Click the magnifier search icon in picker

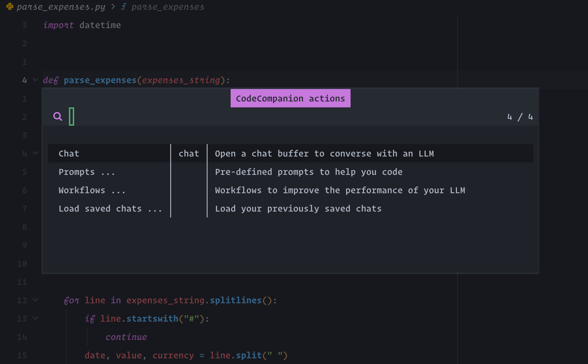[x=58, y=116]
